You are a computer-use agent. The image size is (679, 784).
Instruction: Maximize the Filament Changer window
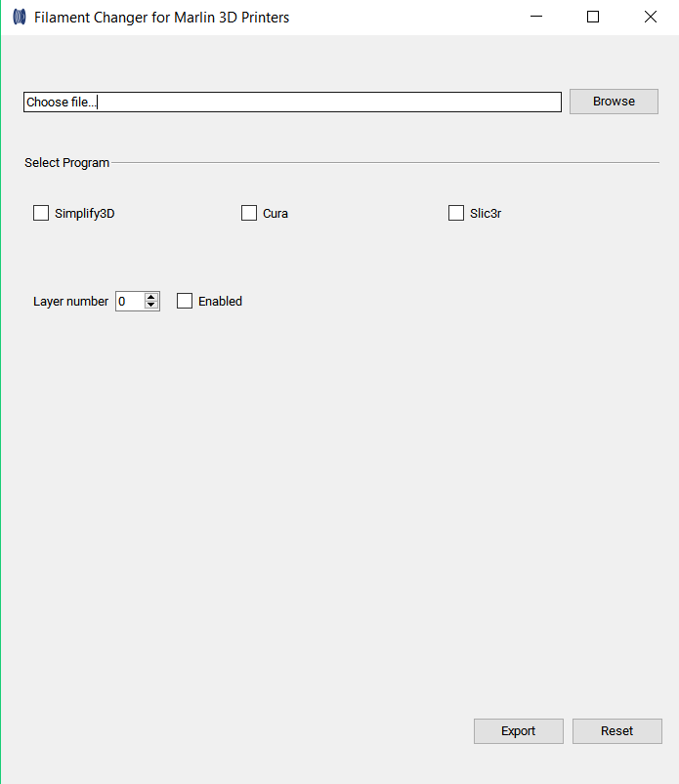coord(593,17)
